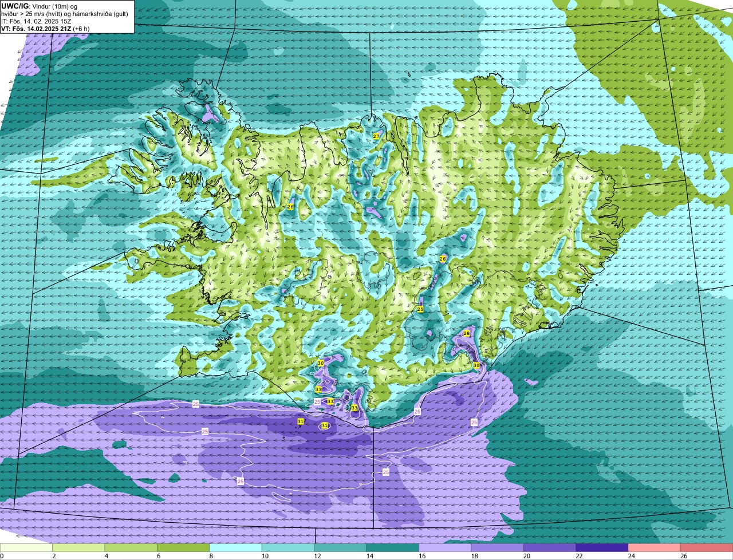
Task: Pick the green 4–6 m/s legend swatch
Action: coord(131,547)
